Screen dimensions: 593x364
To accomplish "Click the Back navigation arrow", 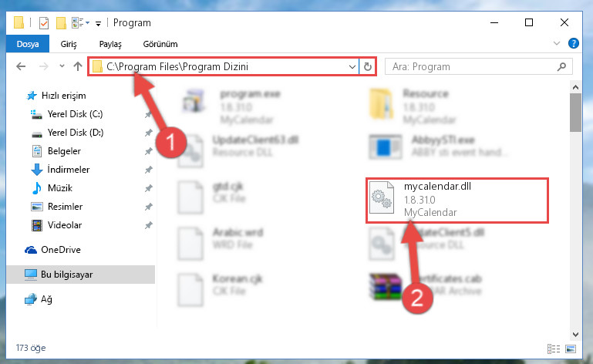I will 21,66.
